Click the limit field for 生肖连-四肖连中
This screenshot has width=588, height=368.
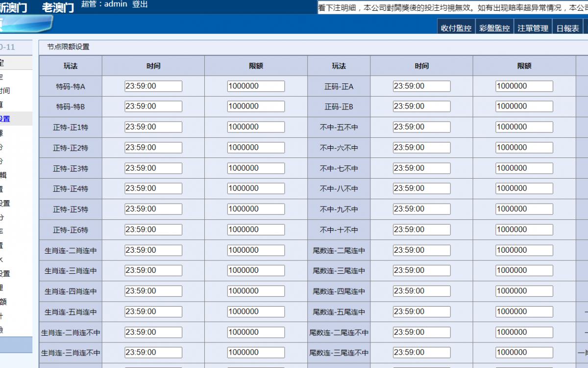[256, 291]
